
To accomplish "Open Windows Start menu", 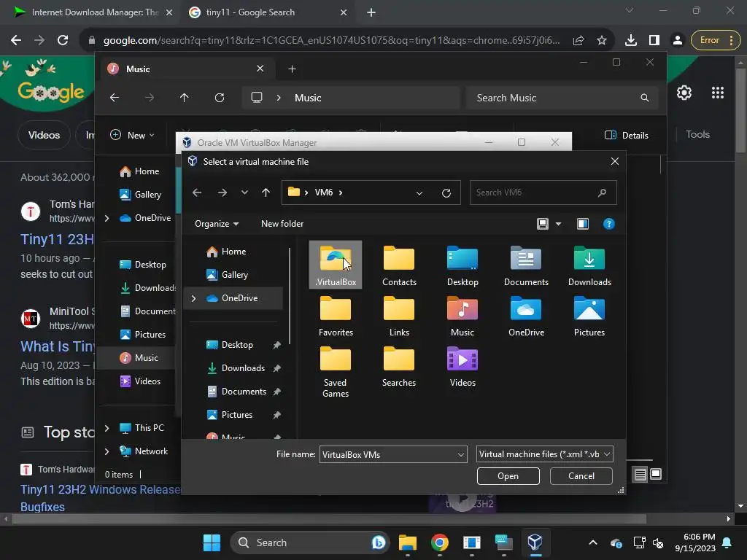I will tap(212, 542).
